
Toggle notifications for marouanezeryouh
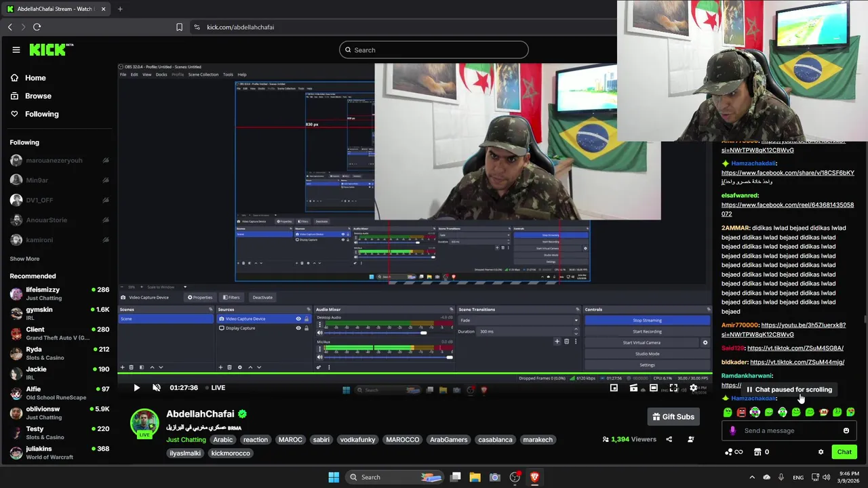point(106,161)
